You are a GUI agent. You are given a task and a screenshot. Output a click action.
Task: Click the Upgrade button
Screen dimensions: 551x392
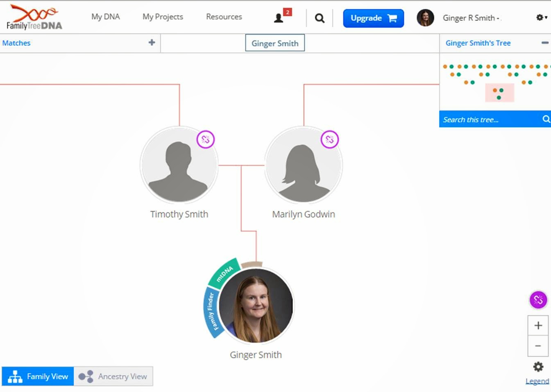tap(373, 18)
